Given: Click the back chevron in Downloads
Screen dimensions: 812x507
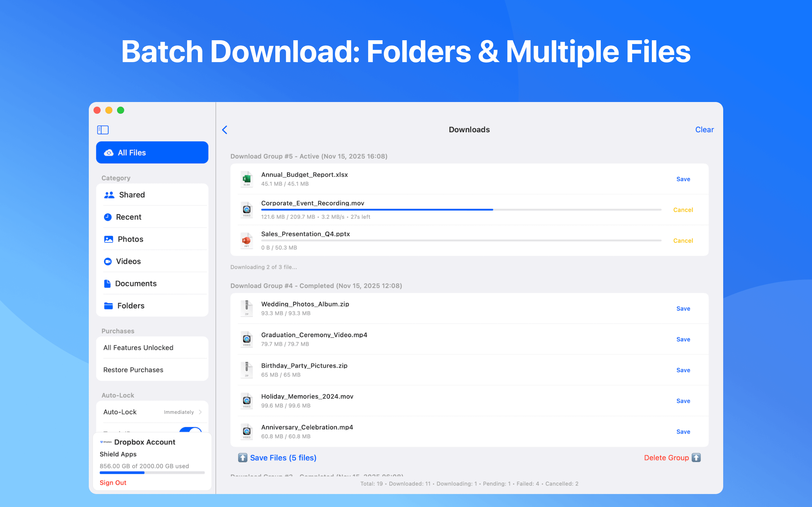Looking at the screenshot, I should point(225,130).
